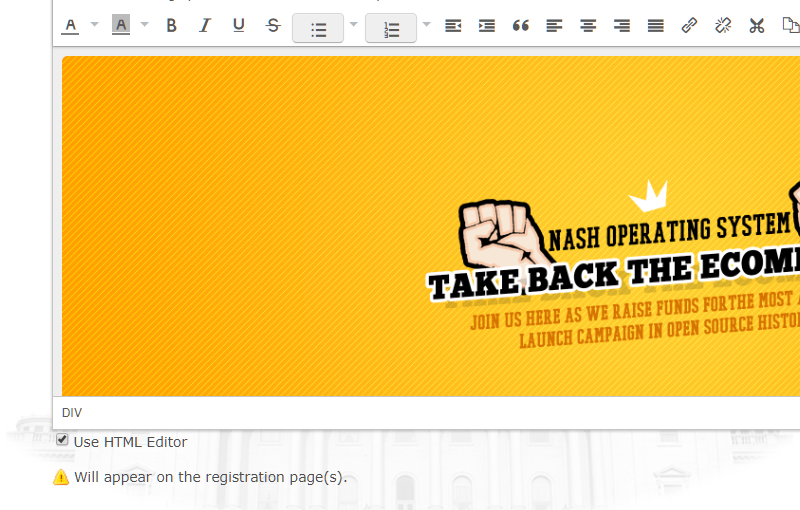Click the yellow warning triangle icon
The height and width of the screenshot is (510, 800).
pos(61,477)
